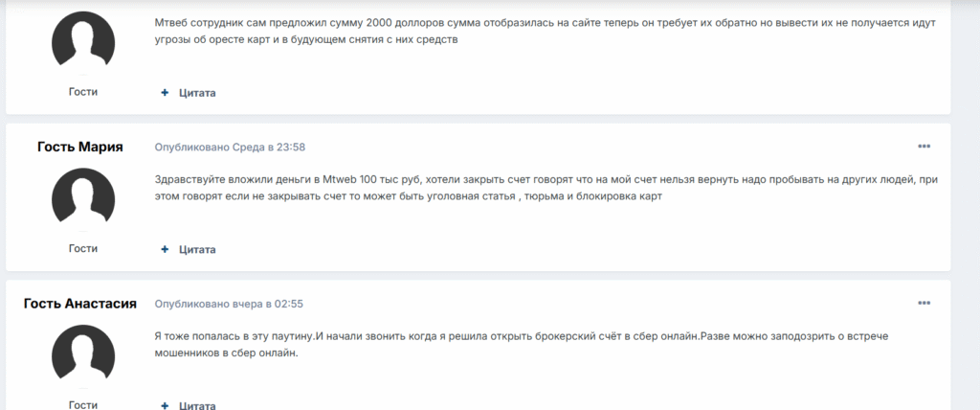This screenshot has height=410, width=980.
Task: Open timestamp link Опубликовано вчера в 02:55
Action: (x=229, y=304)
